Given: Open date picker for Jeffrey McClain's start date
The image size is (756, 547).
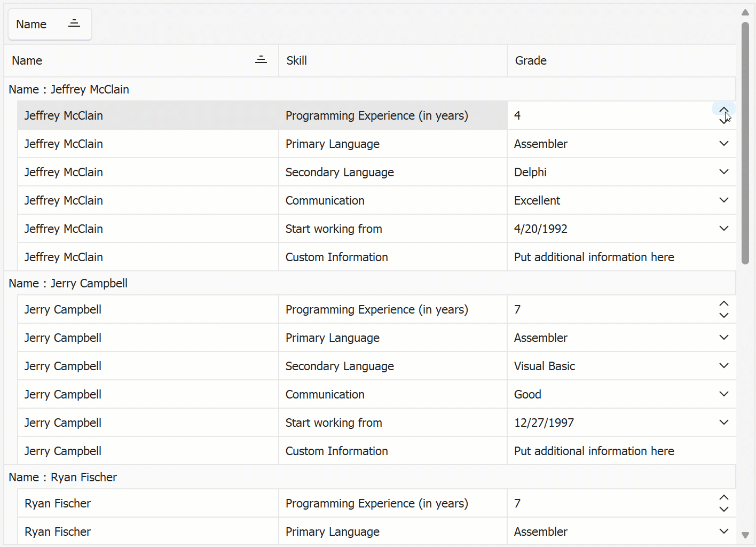Looking at the screenshot, I should (723, 229).
